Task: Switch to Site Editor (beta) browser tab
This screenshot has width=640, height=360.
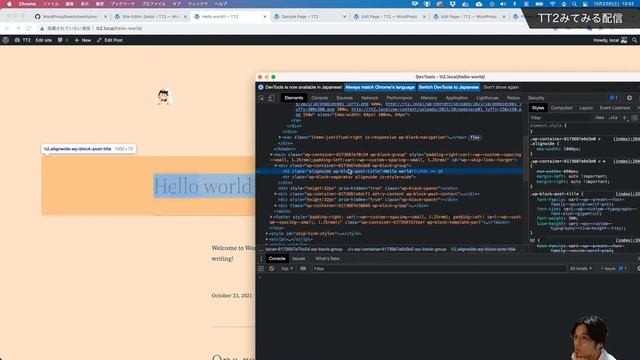Action: pos(150,17)
